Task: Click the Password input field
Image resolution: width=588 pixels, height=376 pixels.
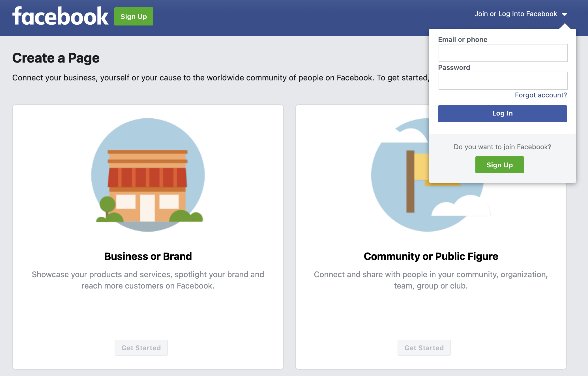Action: click(502, 81)
